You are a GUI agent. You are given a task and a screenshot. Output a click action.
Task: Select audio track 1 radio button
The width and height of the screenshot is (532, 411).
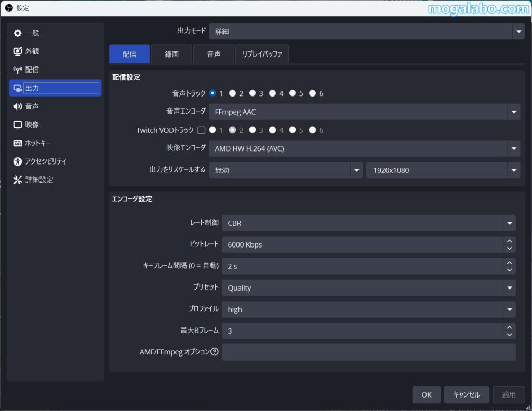pos(212,93)
